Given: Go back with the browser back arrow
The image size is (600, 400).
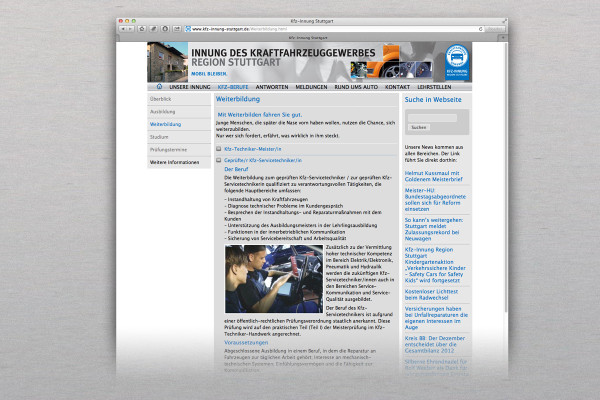Looking at the screenshot, I should (123, 29).
